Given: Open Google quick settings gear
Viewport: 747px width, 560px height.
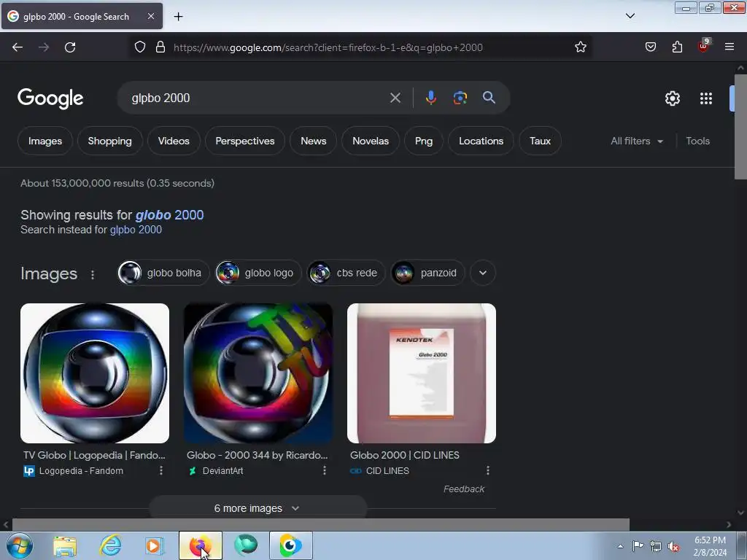Looking at the screenshot, I should pyautogui.click(x=672, y=98).
